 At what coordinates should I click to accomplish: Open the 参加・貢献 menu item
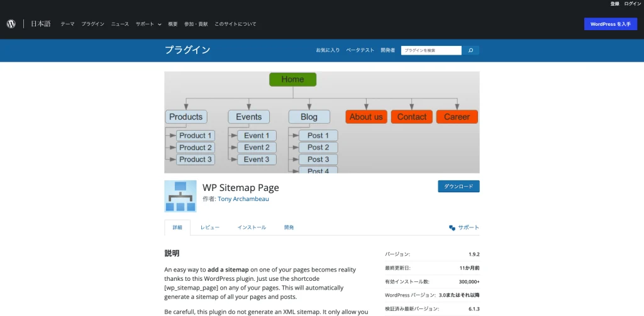tap(196, 25)
